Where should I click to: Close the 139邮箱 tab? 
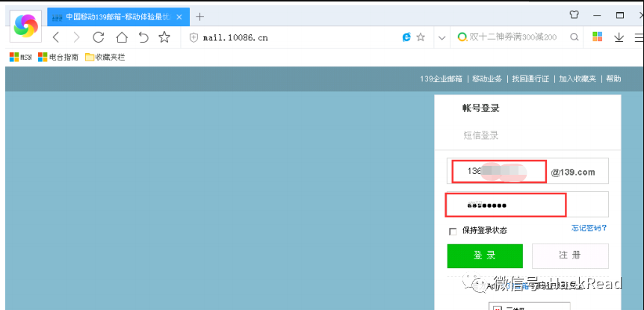[x=179, y=17]
